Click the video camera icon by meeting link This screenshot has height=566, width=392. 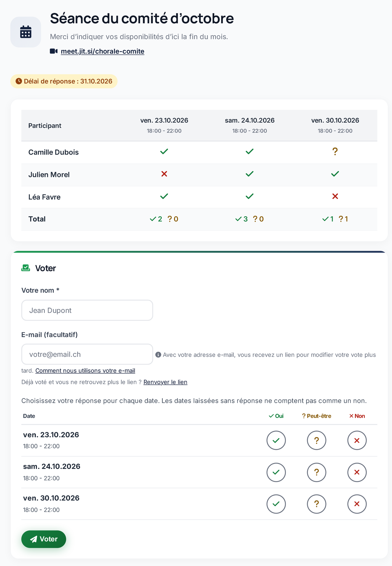(x=54, y=51)
